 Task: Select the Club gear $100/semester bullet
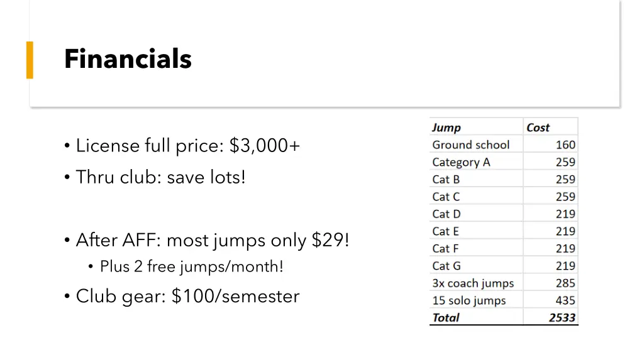[x=182, y=297]
